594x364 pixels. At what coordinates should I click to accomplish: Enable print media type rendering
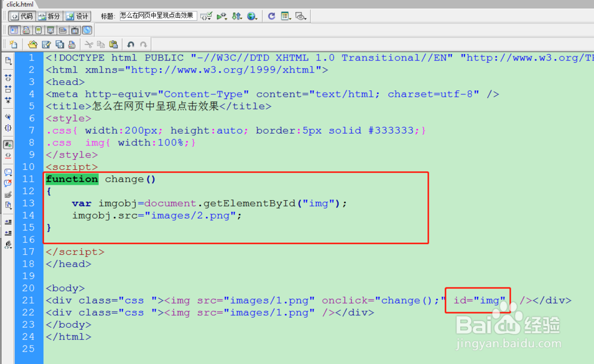click(26, 30)
